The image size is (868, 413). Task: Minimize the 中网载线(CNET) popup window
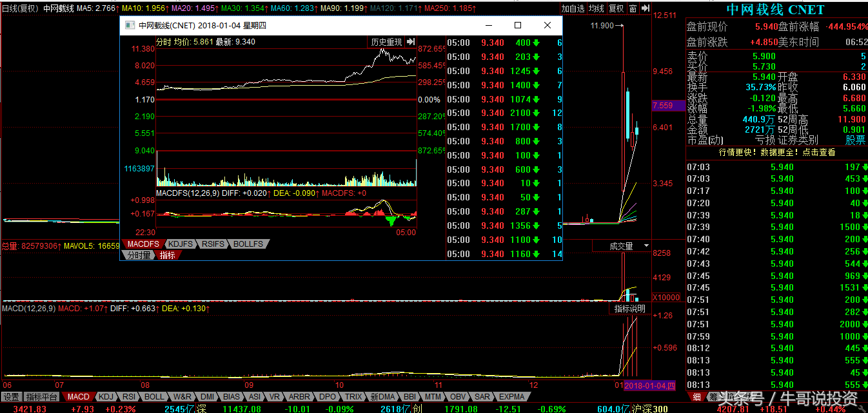488,25
